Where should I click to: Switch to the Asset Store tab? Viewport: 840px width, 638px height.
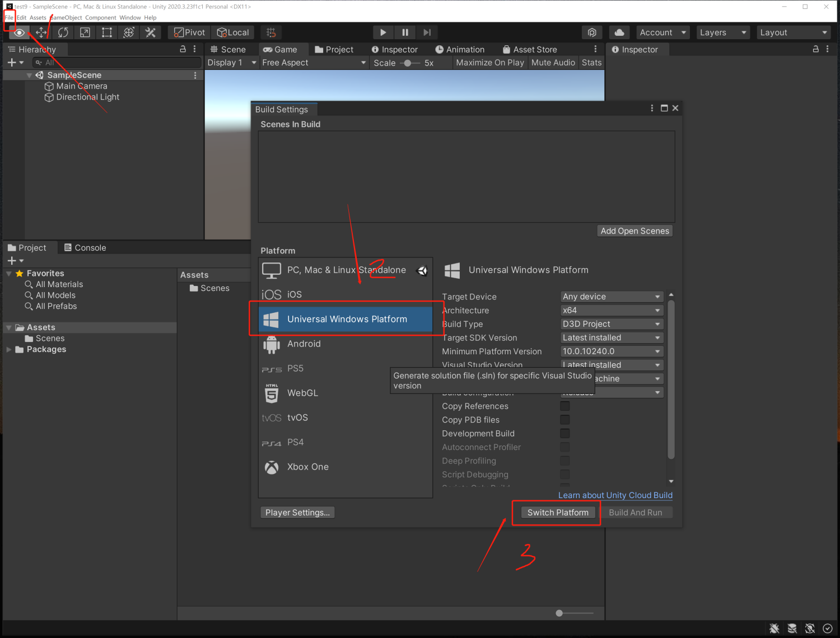click(530, 49)
